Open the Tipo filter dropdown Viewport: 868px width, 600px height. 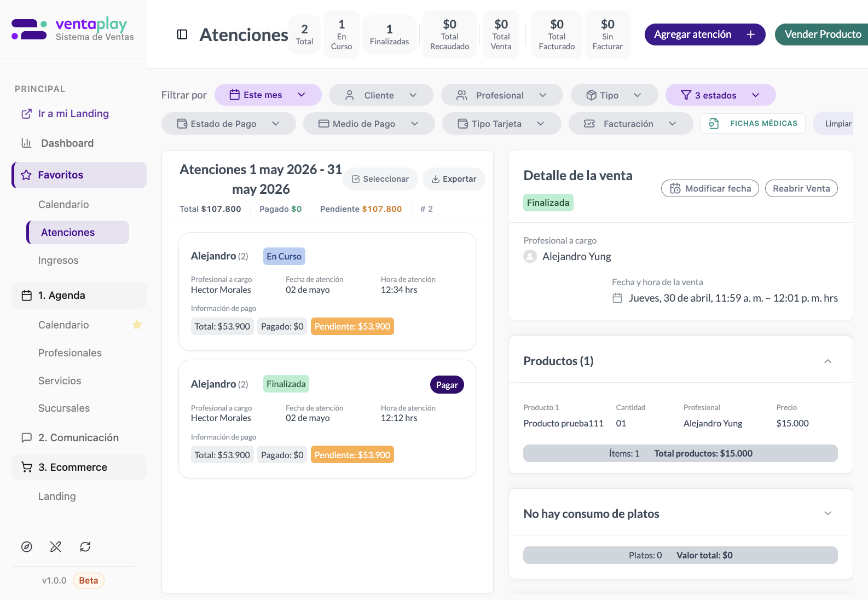pyautogui.click(x=614, y=95)
